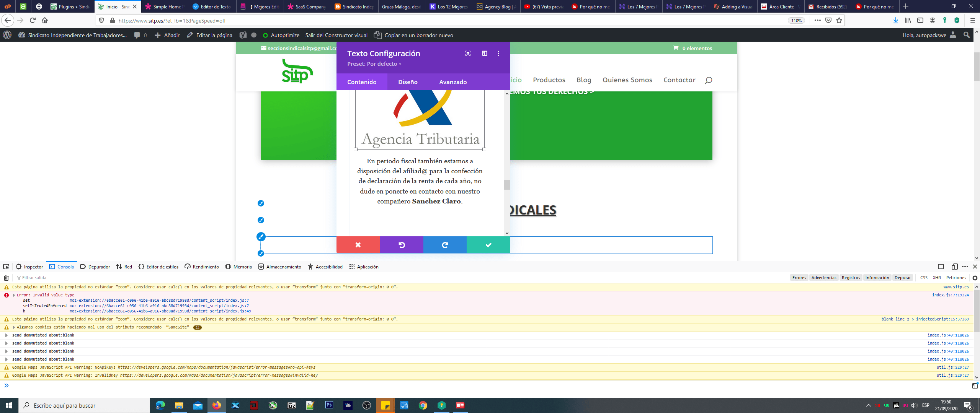This screenshot has width=980, height=413.
Task: Redo change in Texto Configuración modal
Action: pyautogui.click(x=445, y=245)
